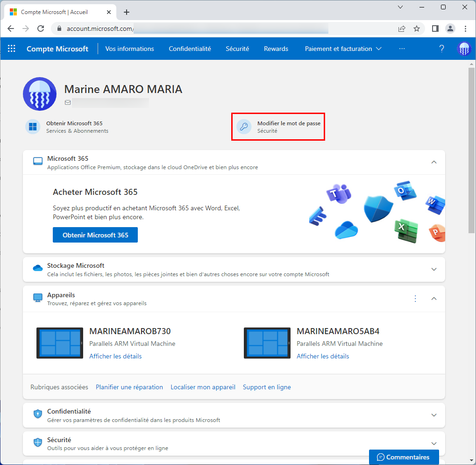Viewport: 476px width, 465px height.
Task: Click the MARINEAMAROB730 device thumbnail
Action: point(60,343)
